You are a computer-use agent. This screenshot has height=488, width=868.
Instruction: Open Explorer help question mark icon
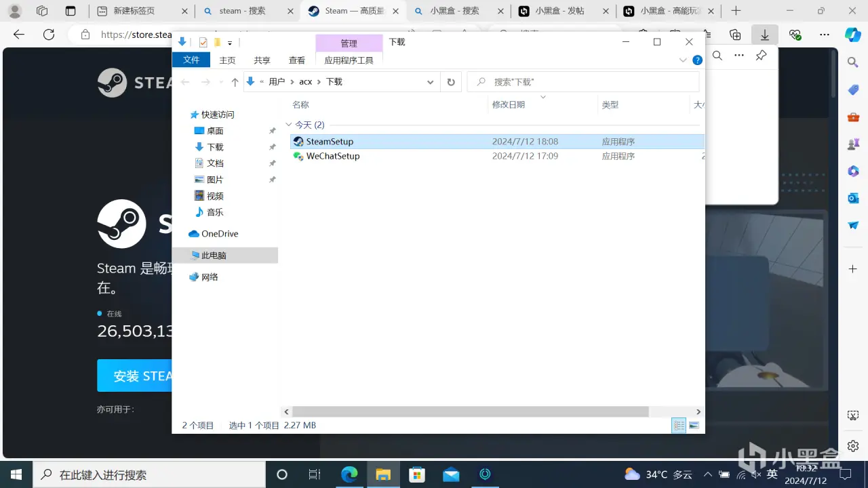(x=697, y=60)
